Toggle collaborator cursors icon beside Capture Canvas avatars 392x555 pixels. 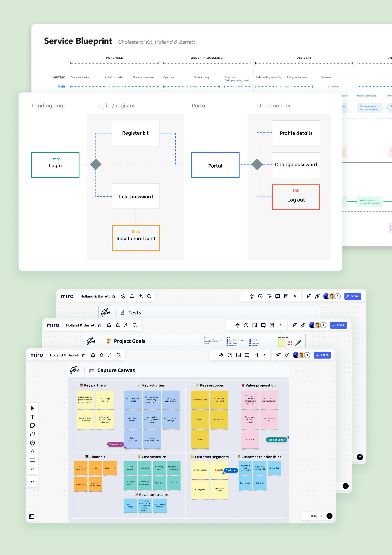(x=278, y=355)
